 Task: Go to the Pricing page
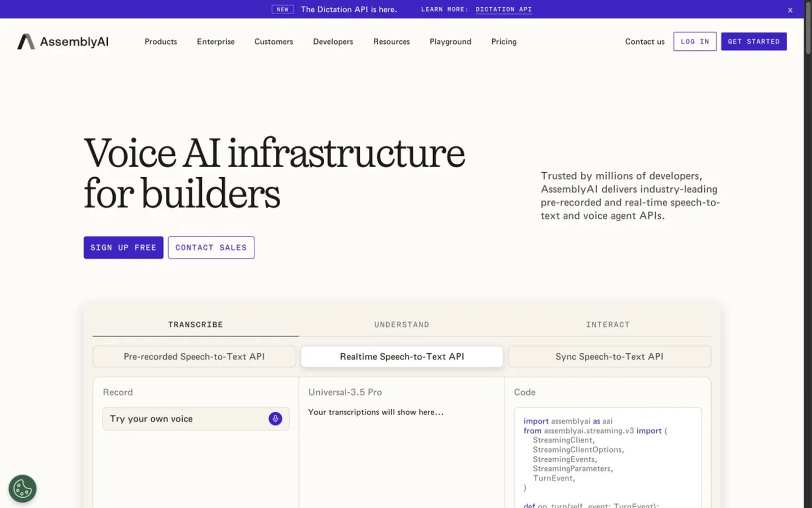point(504,42)
